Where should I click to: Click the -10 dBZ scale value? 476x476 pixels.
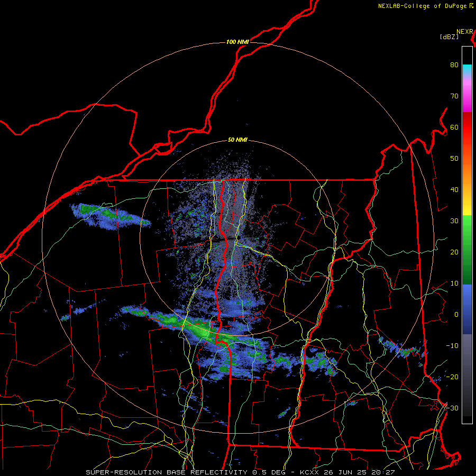click(x=452, y=346)
